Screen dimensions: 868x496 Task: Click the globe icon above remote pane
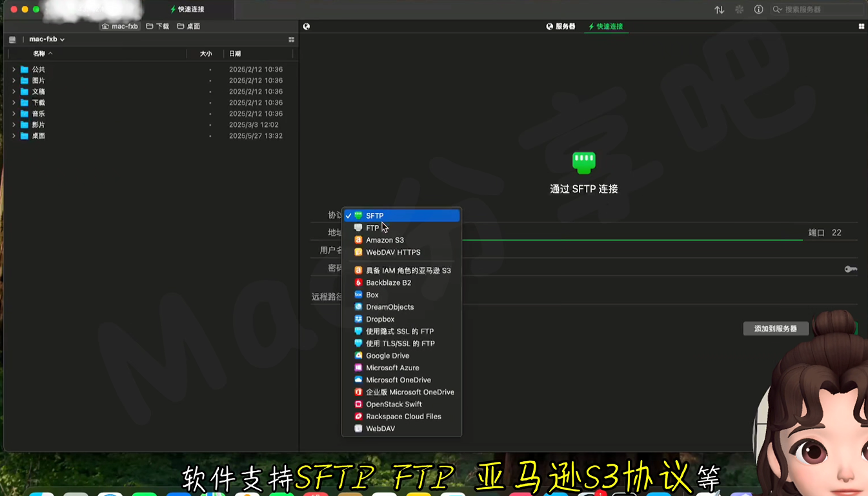[x=307, y=26]
